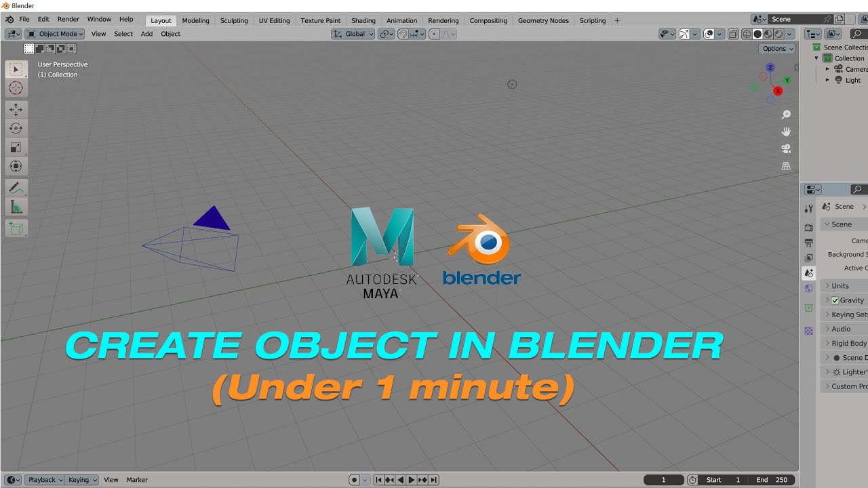868x488 pixels.
Task: Jump to the first frame
Action: [x=378, y=480]
